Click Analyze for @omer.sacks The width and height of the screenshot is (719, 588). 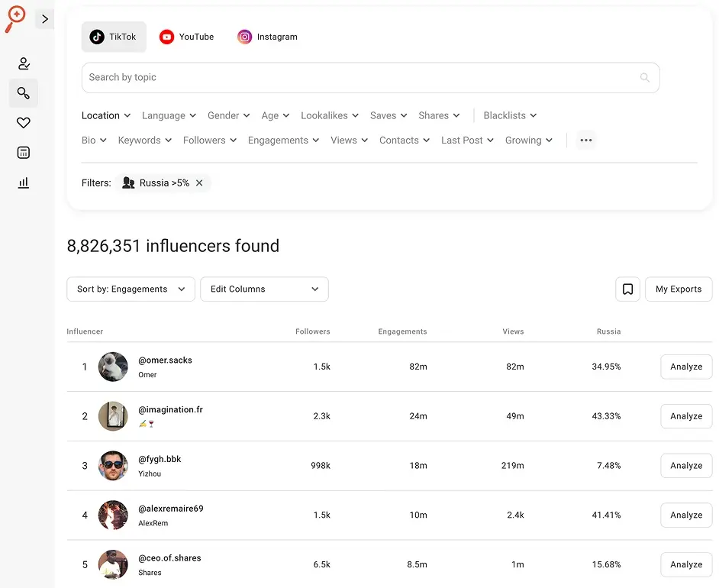[x=685, y=367]
